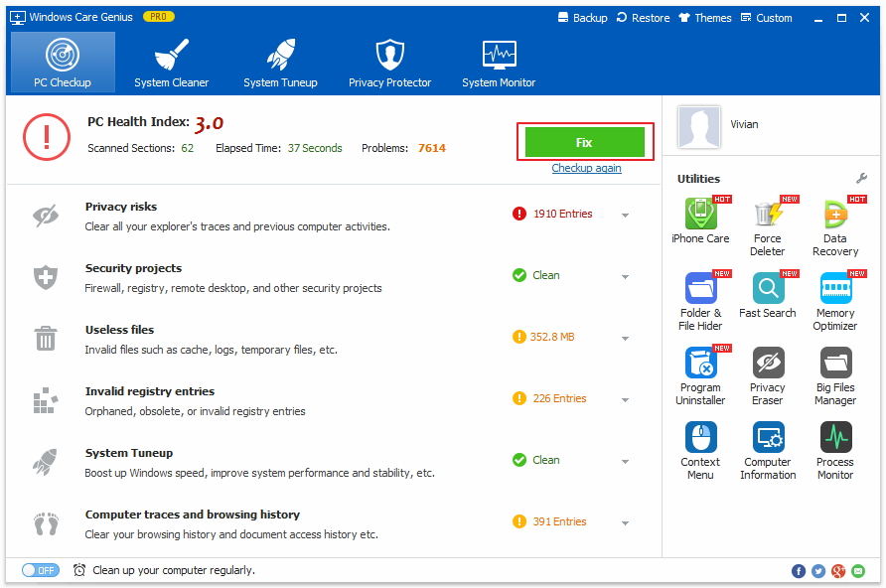Click the Utilities wrench settings icon

click(861, 179)
